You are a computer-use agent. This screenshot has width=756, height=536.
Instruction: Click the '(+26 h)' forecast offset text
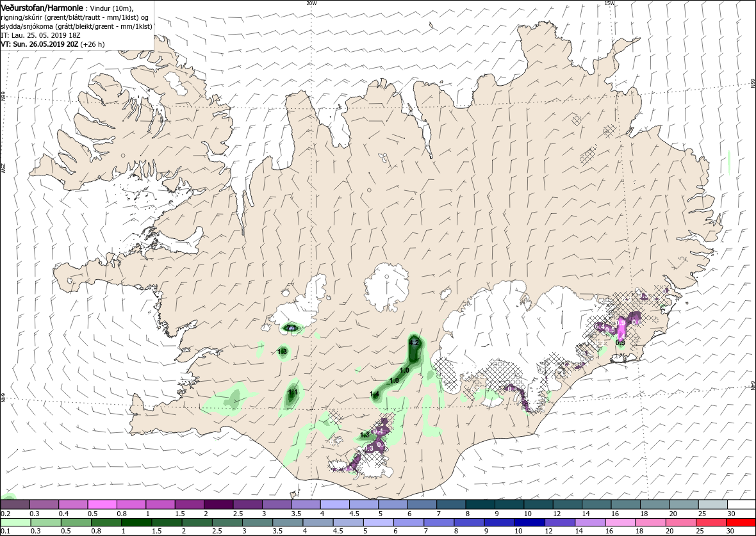[92, 44]
